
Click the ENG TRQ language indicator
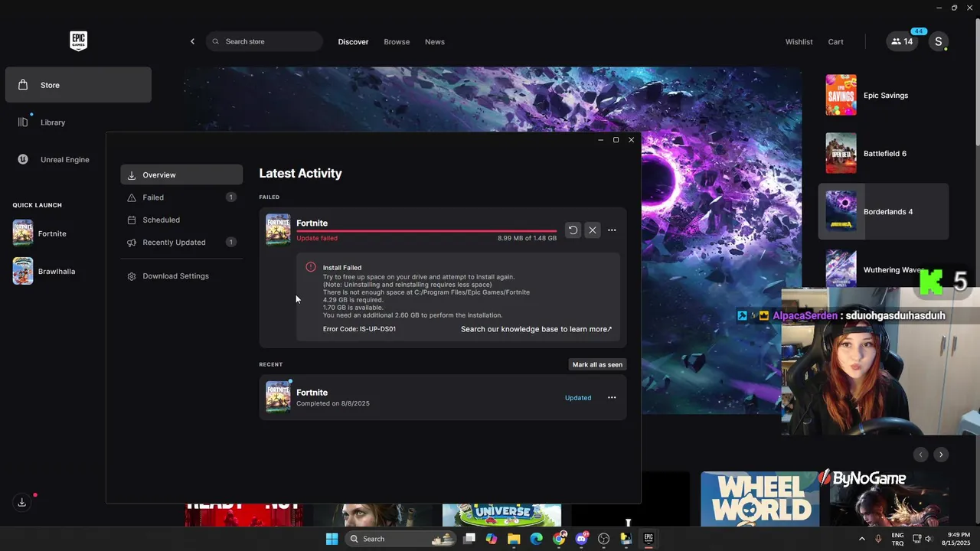click(x=897, y=539)
